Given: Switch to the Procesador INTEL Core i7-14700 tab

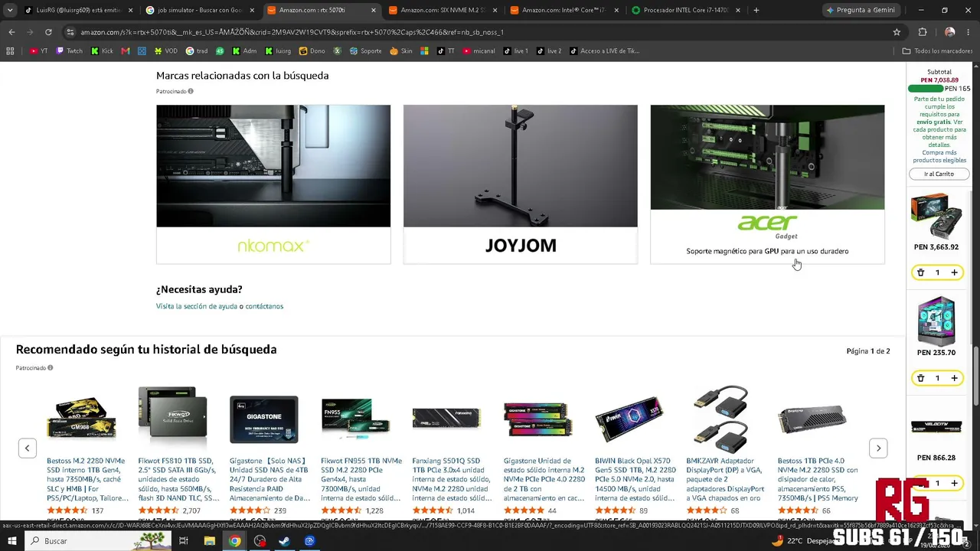Looking at the screenshot, I should point(686,10).
